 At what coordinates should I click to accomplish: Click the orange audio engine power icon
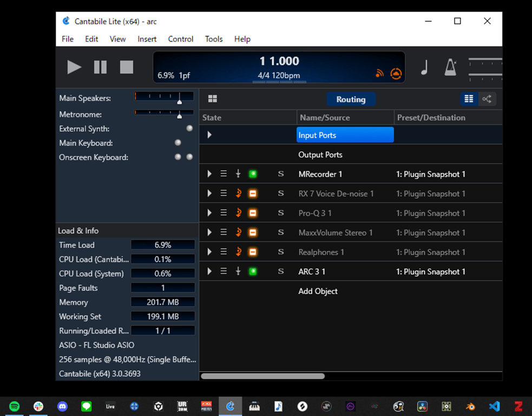(396, 74)
